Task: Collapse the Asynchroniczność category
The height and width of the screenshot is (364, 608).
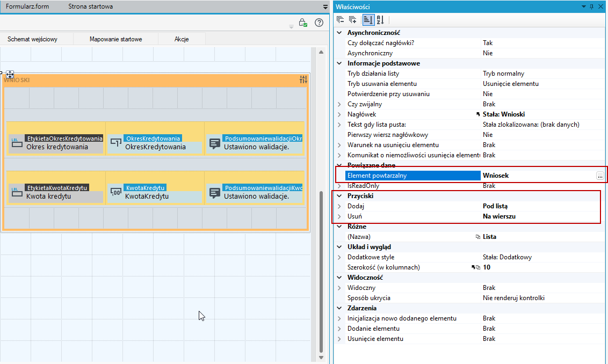Action: [339, 33]
